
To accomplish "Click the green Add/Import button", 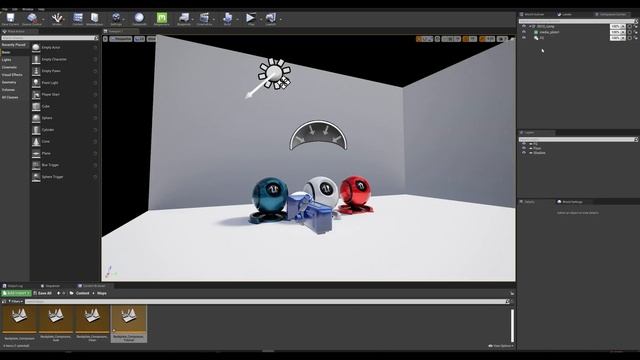I will coord(16,293).
